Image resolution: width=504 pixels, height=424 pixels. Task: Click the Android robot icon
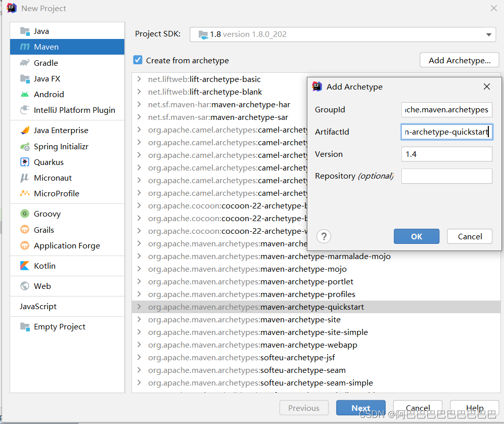(x=25, y=94)
